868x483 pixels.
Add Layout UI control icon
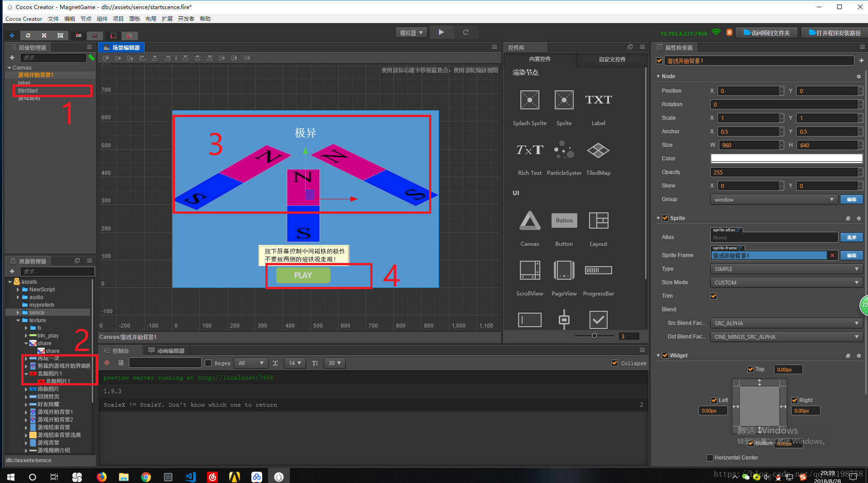click(x=598, y=220)
